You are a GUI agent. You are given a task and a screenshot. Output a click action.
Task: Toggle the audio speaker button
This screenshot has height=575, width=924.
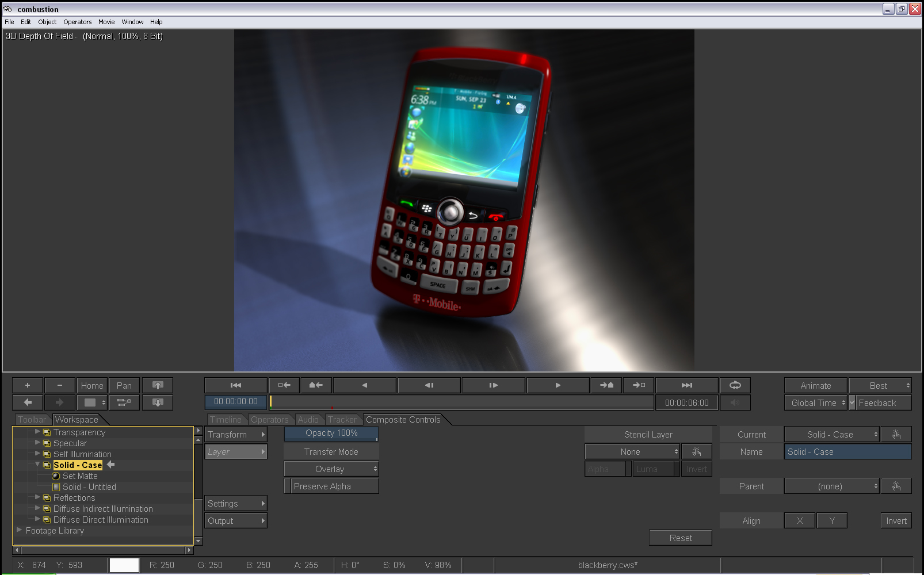point(735,402)
